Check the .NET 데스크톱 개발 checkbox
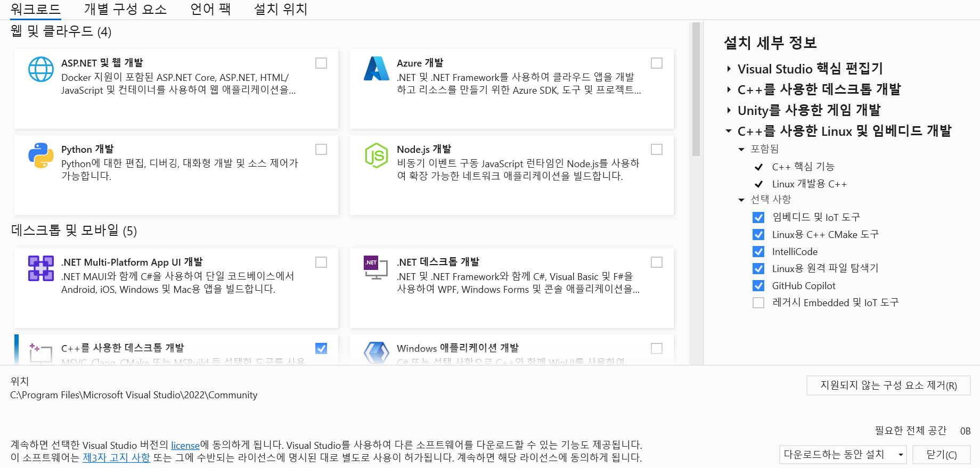Image resolution: width=980 pixels, height=468 pixels. 657,262
